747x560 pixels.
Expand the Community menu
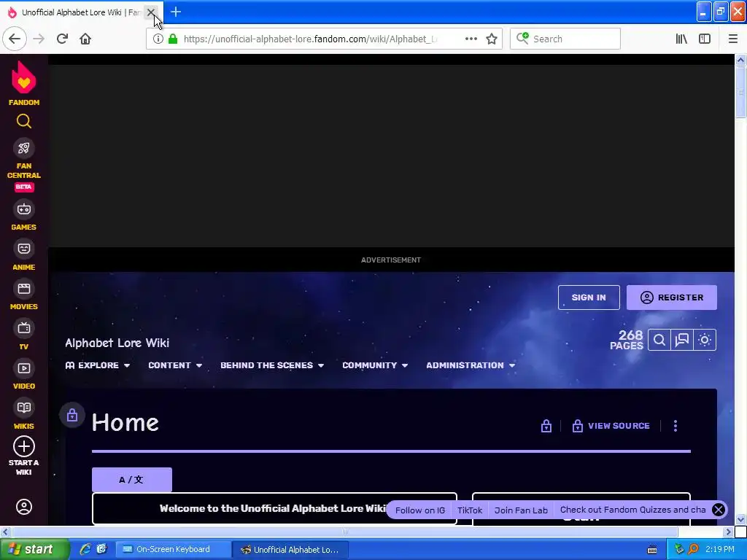[375, 365]
